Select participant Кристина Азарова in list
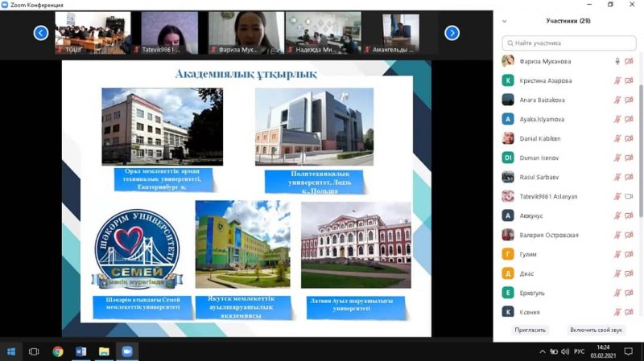Screen dimensions: 644x361 [569, 80]
